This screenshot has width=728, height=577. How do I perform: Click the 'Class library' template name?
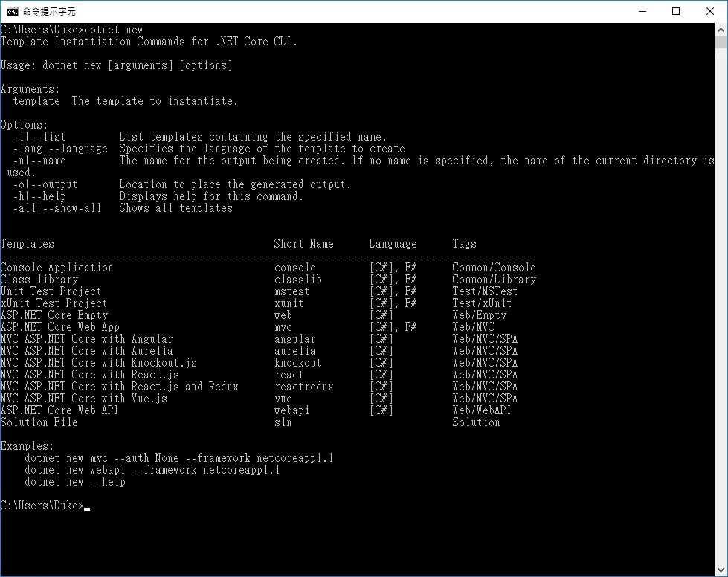[39, 280]
